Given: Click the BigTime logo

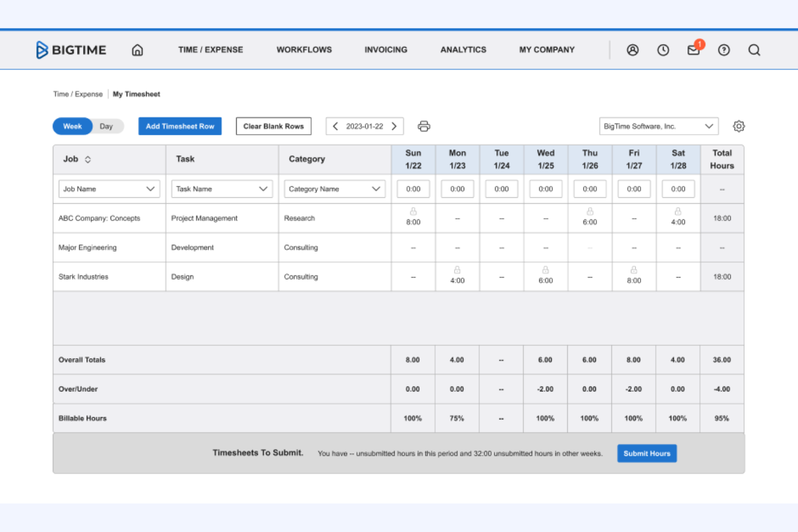Looking at the screenshot, I should click(71, 50).
